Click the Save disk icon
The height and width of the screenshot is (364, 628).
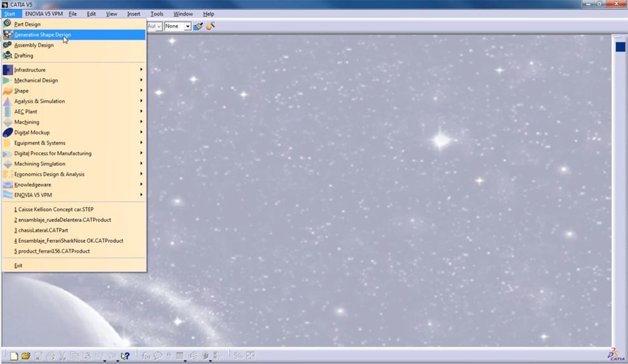point(39,356)
